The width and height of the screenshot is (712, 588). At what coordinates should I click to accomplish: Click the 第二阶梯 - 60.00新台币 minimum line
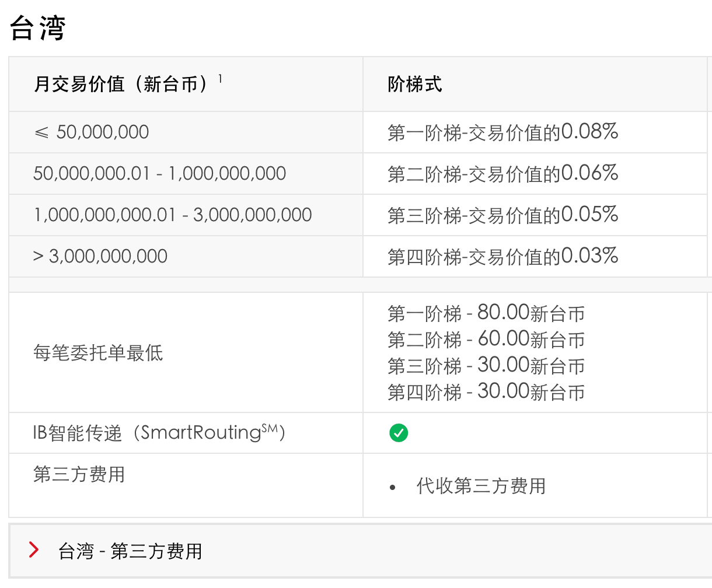click(x=486, y=339)
